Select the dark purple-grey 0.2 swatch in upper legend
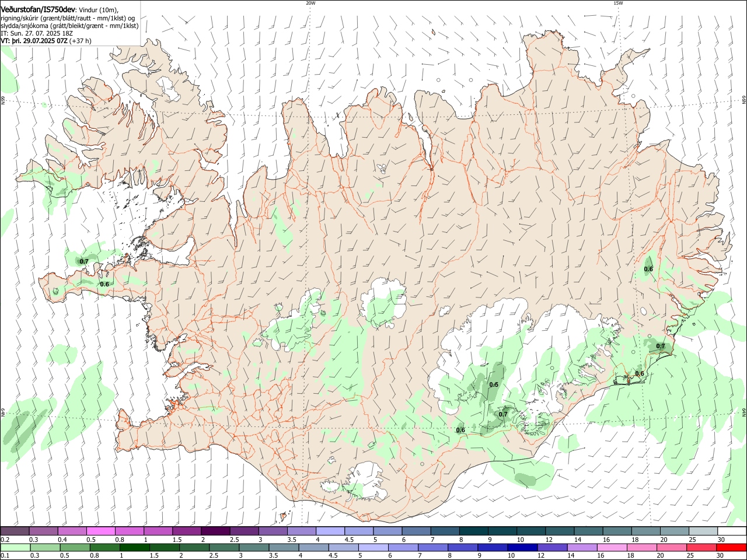The width and height of the screenshot is (747, 560). click(x=15, y=531)
